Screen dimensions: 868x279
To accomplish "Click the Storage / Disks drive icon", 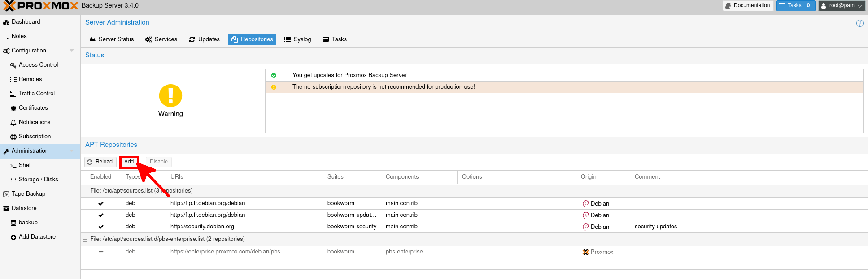I will coord(13,180).
